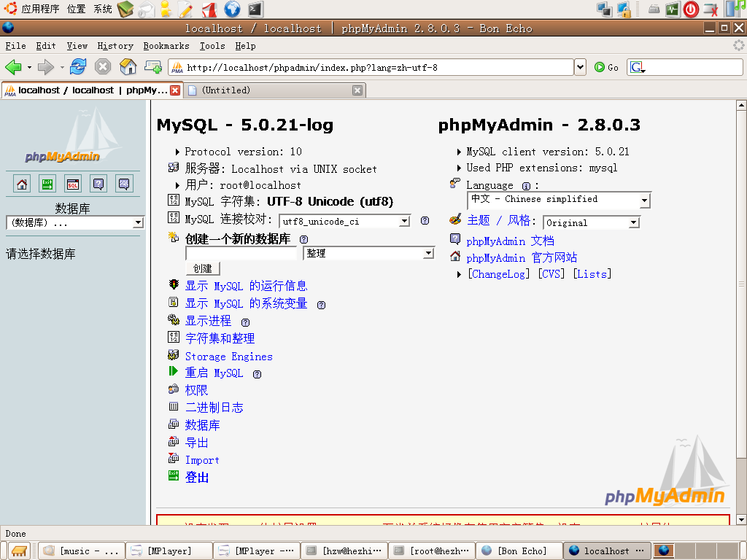Click the Stop loading button
This screenshot has width=747, height=560.
(102, 66)
